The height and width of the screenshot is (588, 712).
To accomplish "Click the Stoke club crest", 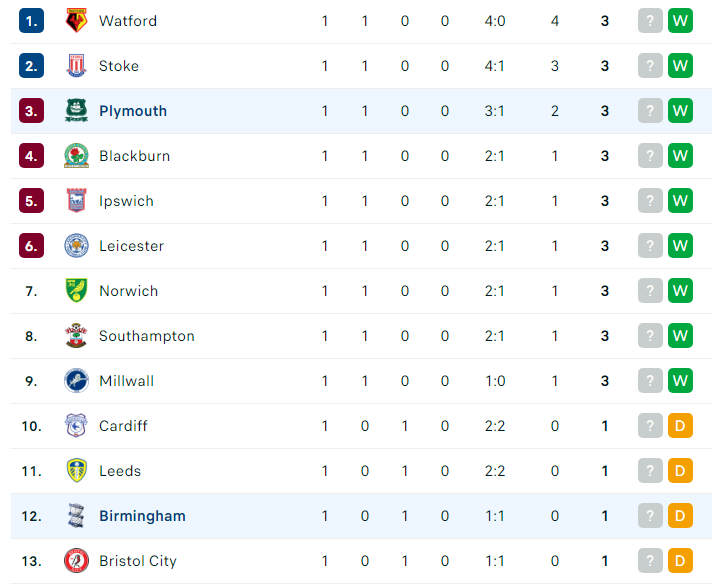I will (x=76, y=66).
